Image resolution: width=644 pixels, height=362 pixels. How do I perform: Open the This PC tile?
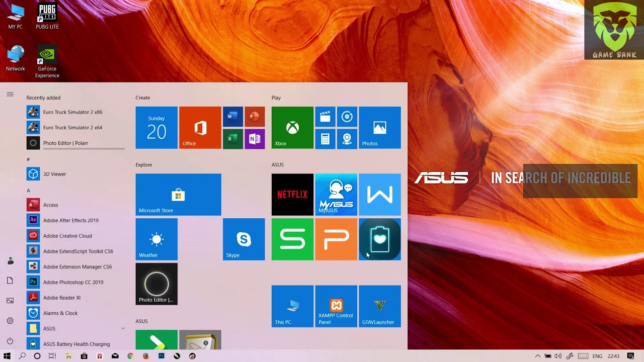click(292, 306)
